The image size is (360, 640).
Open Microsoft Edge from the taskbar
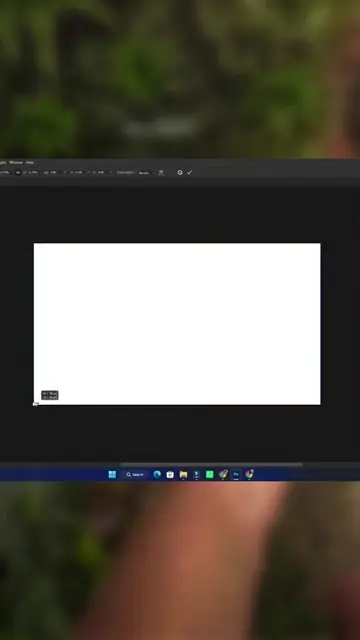(x=157, y=474)
